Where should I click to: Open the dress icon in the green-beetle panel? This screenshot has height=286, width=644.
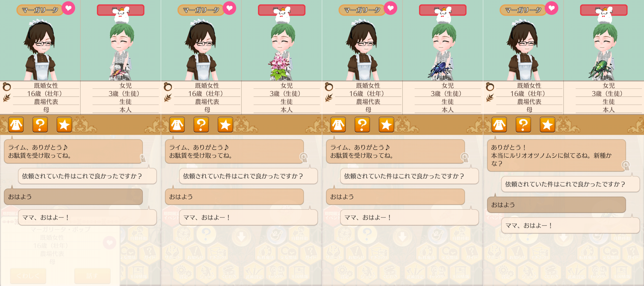499,125
